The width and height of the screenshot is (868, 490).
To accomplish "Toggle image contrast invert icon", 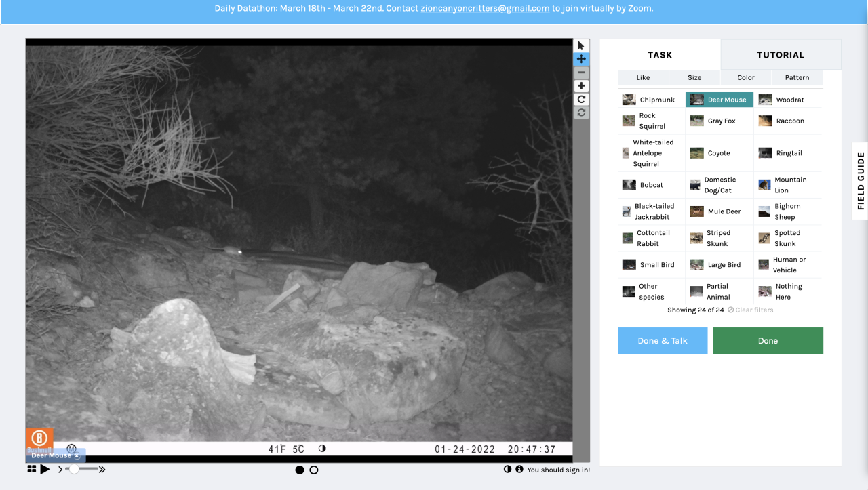I will coord(507,469).
